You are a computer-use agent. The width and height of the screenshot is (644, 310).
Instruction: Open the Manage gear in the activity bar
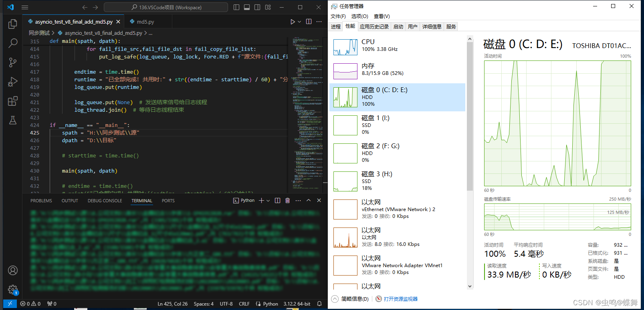[12, 289]
